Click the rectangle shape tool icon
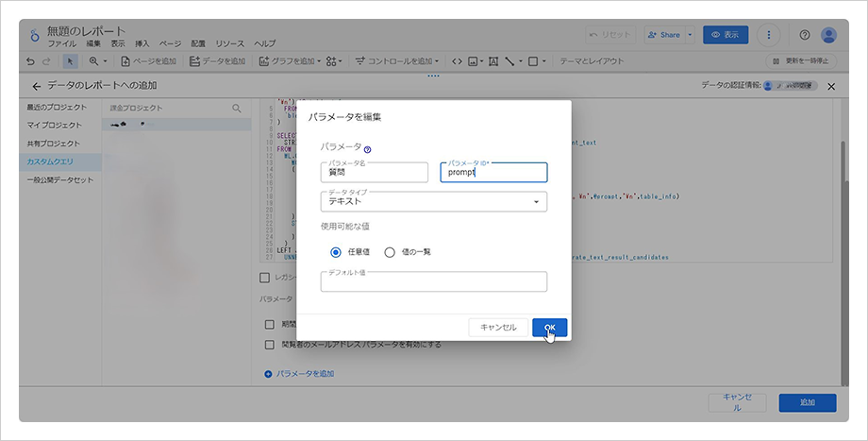The height and width of the screenshot is (441, 868). pos(533,61)
